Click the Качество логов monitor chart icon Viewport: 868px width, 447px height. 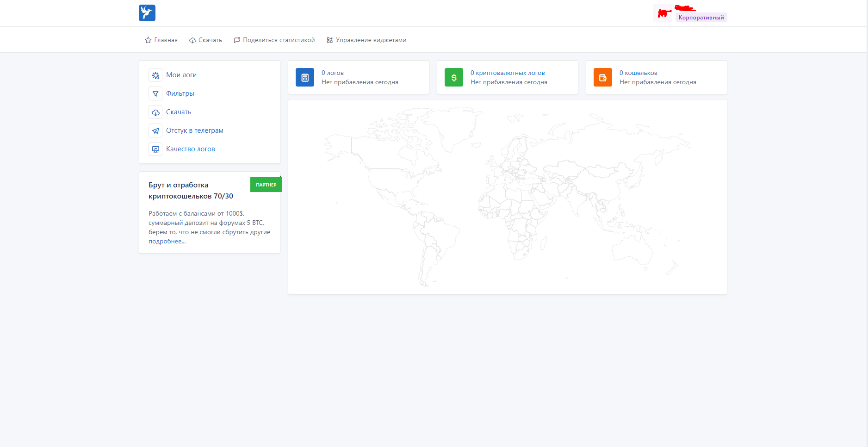155,149
